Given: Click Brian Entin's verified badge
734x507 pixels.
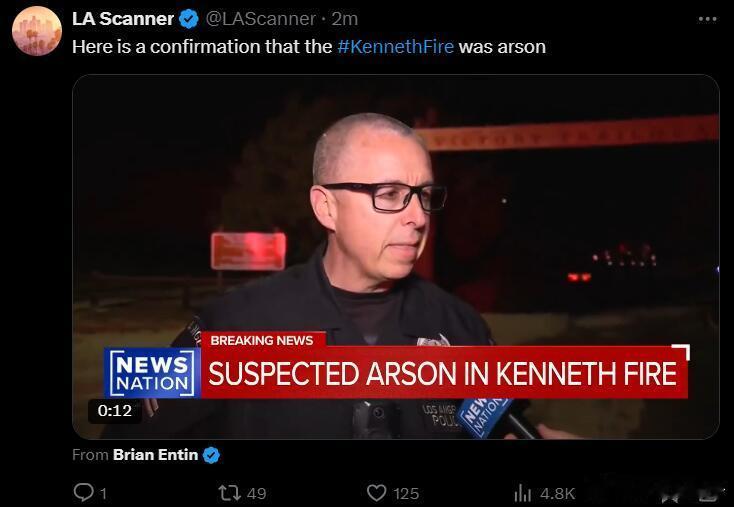Looking at the screenshot, I should pos(211,455).
